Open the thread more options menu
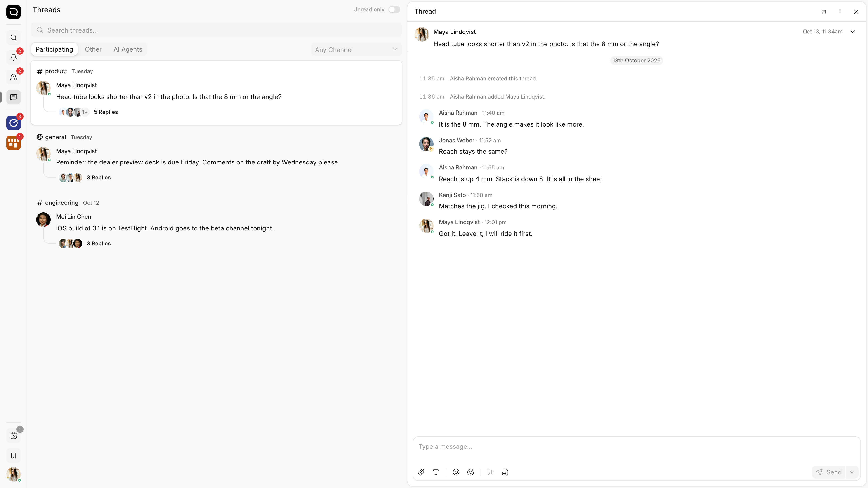This screenshot has width=868, height=488. coord(840,12)
